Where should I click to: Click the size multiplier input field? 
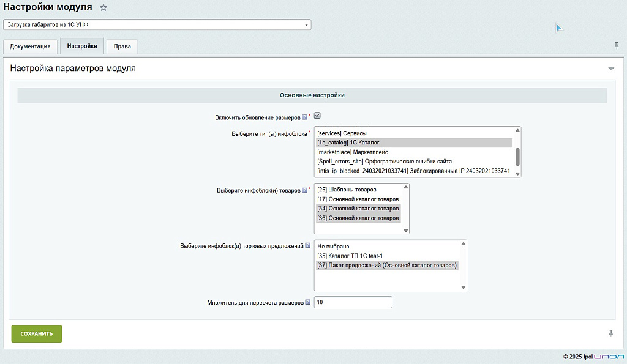click(x=353, y=302)
